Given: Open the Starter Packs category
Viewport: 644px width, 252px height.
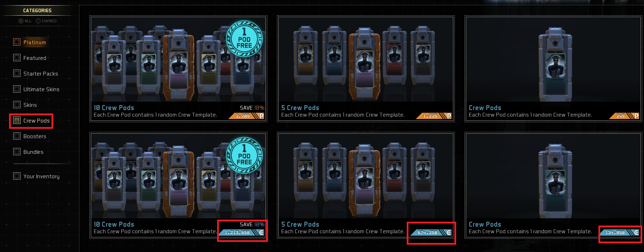Looking at the screenshot, I should pyautogui.click(x=41, y=73).
